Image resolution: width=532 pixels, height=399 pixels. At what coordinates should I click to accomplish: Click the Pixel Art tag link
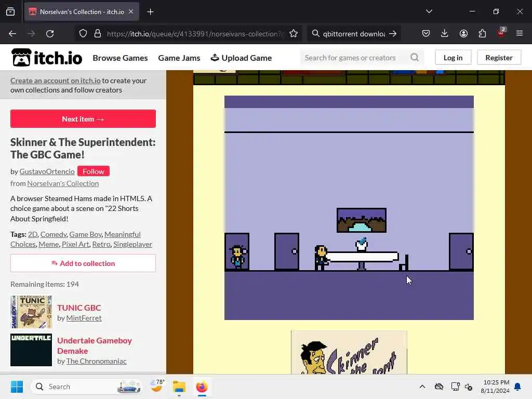pyautogui.click(x=75, y=244)
